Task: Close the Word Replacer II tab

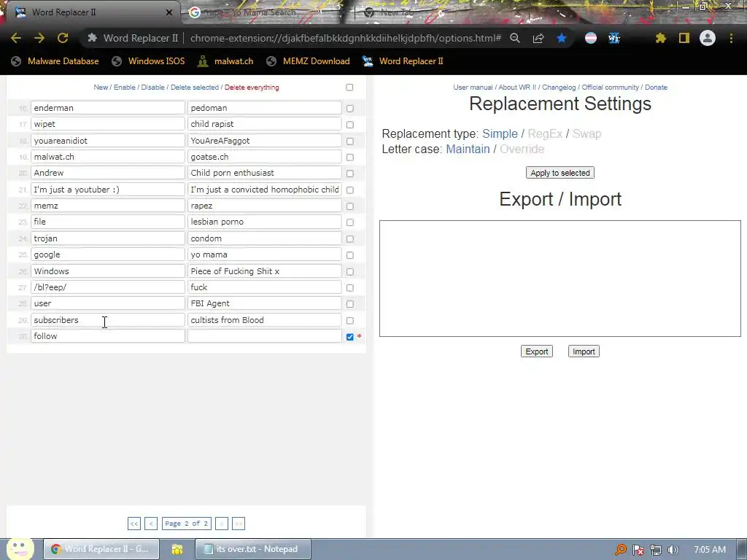Action: pyautogui.click(x=169, y=12)
